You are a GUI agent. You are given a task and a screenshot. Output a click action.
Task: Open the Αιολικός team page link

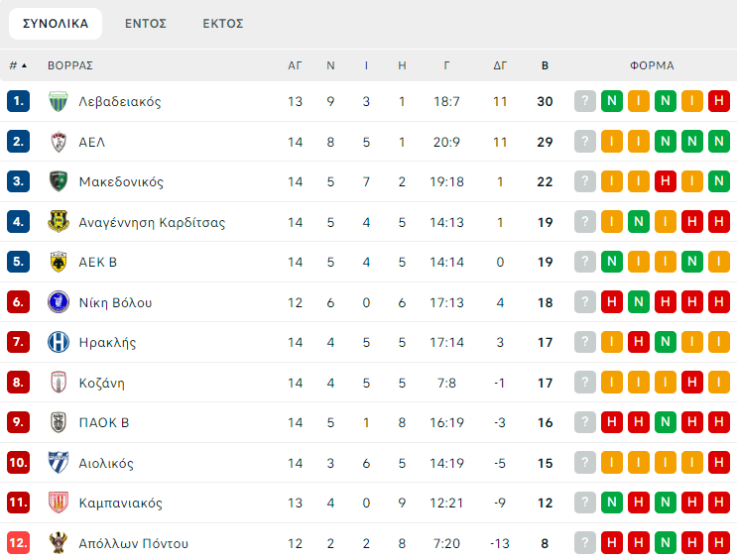pyautogui.click(x=106, y=463)
